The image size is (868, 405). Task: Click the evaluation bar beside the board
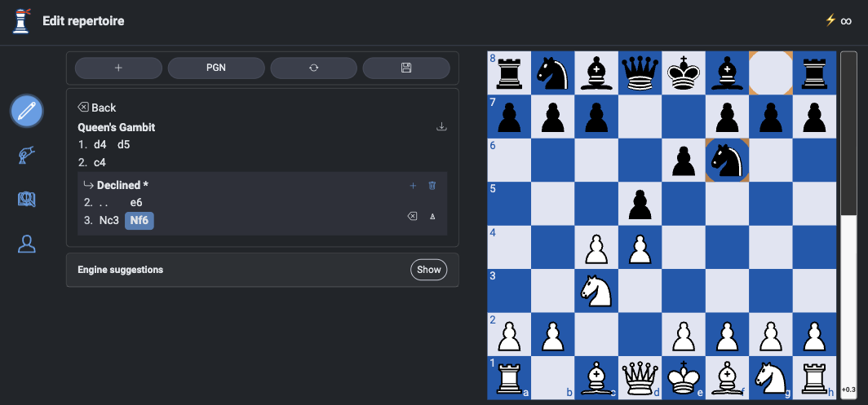coord(848,224)
